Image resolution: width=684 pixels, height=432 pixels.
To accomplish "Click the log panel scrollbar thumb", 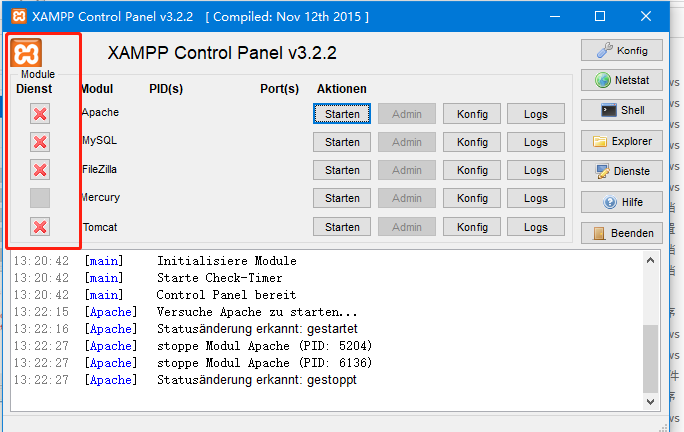I will point(650,359).
